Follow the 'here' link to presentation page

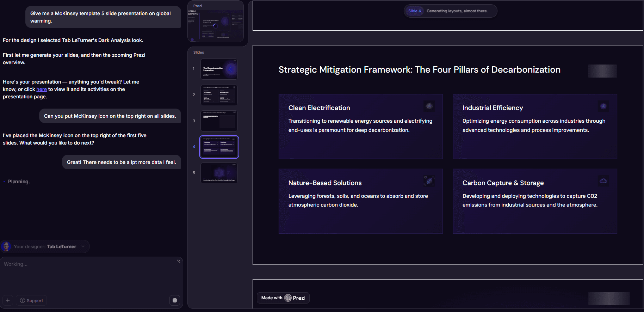click(42, 89)
